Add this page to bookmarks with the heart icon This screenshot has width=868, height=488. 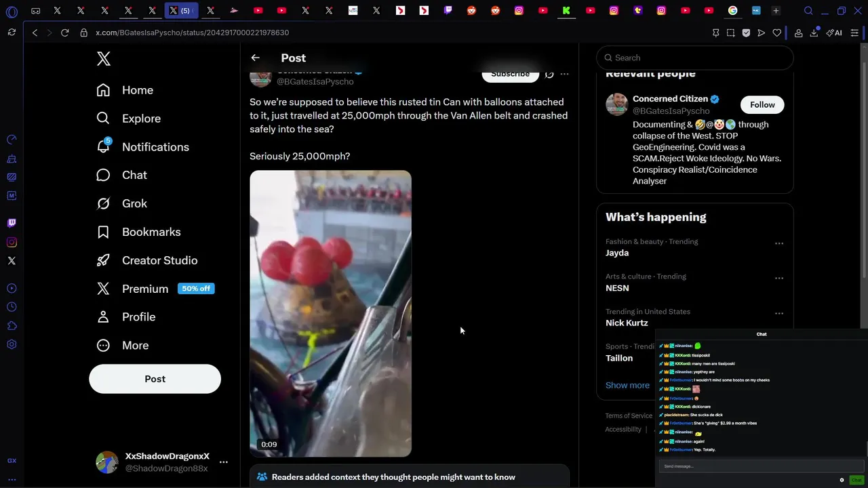777,33
